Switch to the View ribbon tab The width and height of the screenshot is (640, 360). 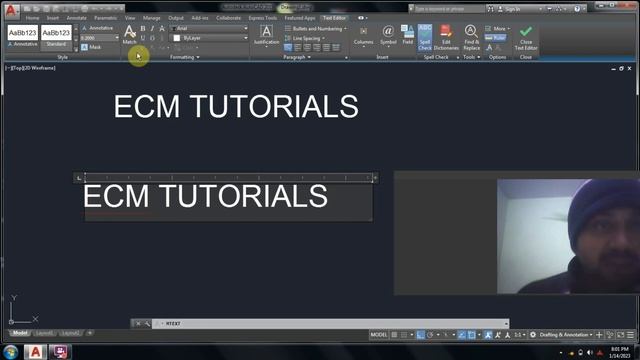[x=130, y=18]
